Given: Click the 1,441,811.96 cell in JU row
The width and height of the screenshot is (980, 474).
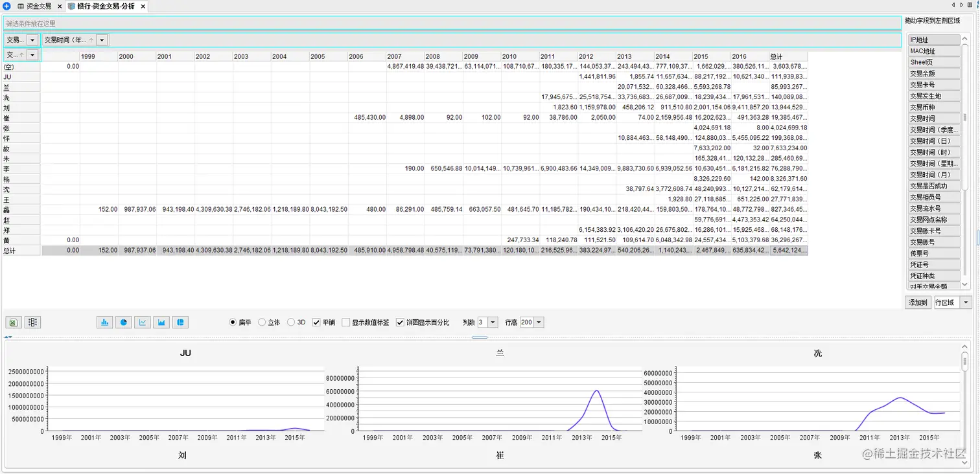Looking at the screenshot, I should [x=597, y=77].
